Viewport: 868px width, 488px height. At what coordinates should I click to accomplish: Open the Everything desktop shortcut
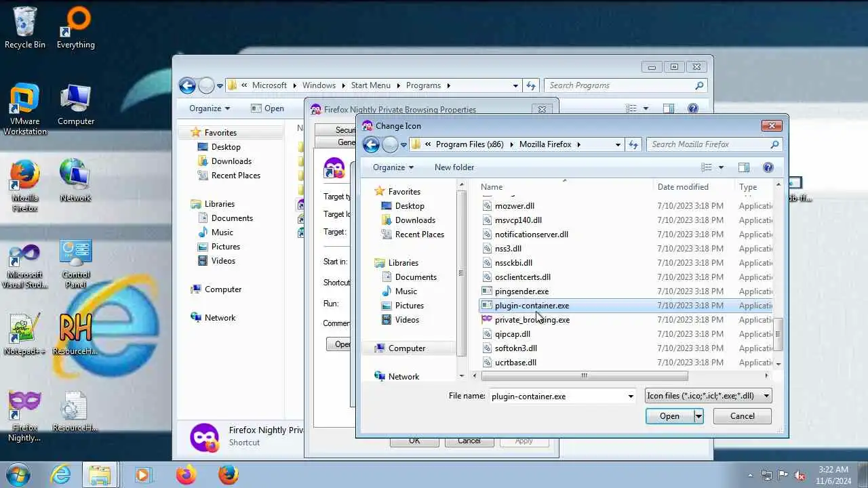pyautogui.click(x=75, y=27)
